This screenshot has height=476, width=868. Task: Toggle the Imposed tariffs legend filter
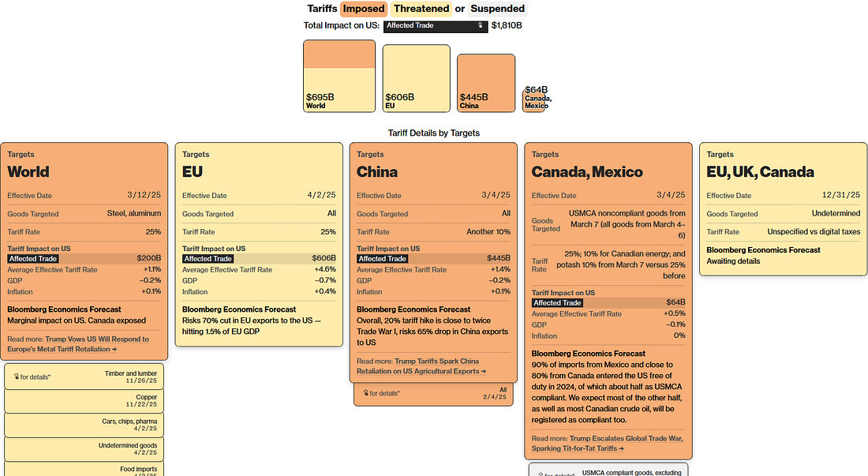pos(364,9)
